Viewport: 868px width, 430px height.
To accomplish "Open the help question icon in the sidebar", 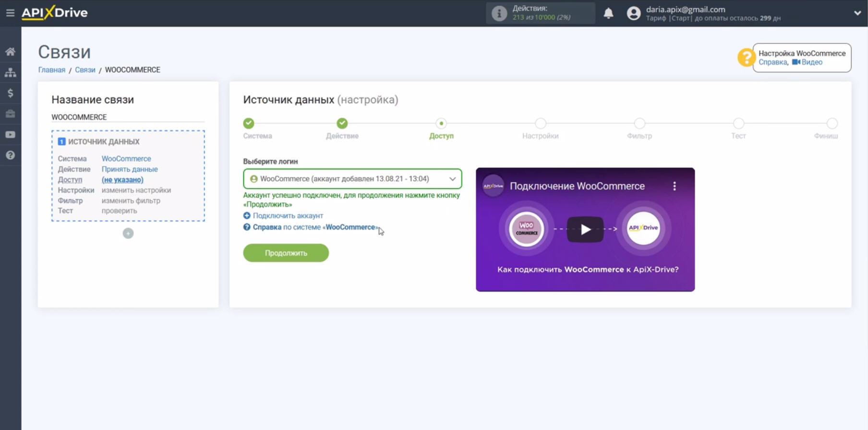I will pos(10,155).
